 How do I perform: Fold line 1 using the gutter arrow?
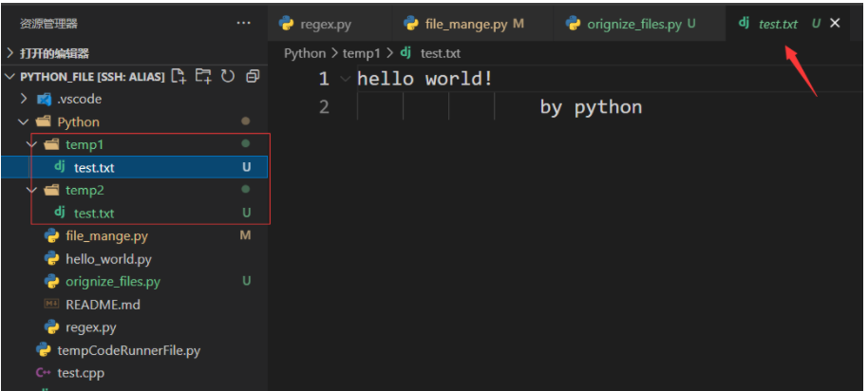(344, 80)
